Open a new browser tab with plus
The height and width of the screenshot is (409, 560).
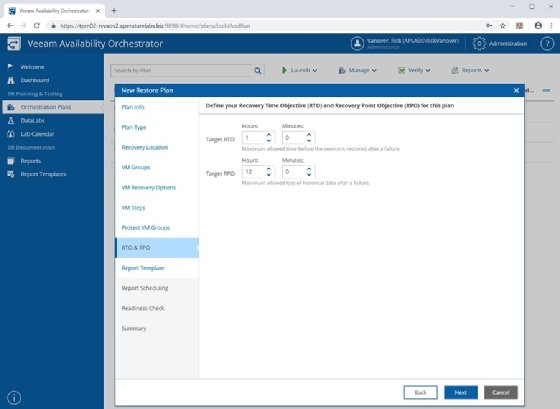(114, 11)
